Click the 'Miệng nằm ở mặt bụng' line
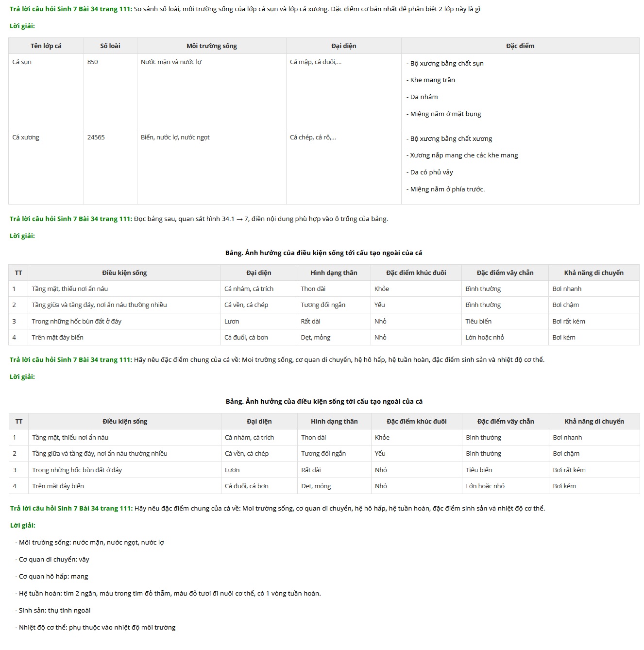Viewport: 644px width, 650px height. coord(445,114)
